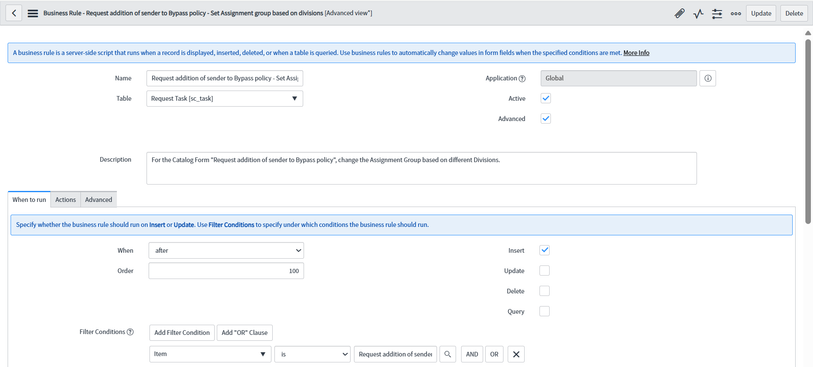Click the Delete button in header

tap(794, 13)
